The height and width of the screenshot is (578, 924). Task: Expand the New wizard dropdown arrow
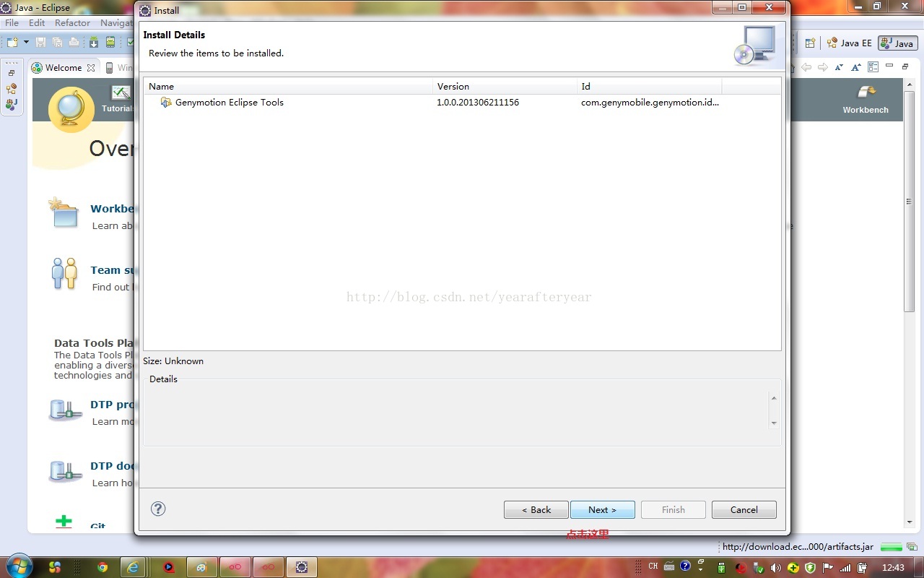[26, 43]
